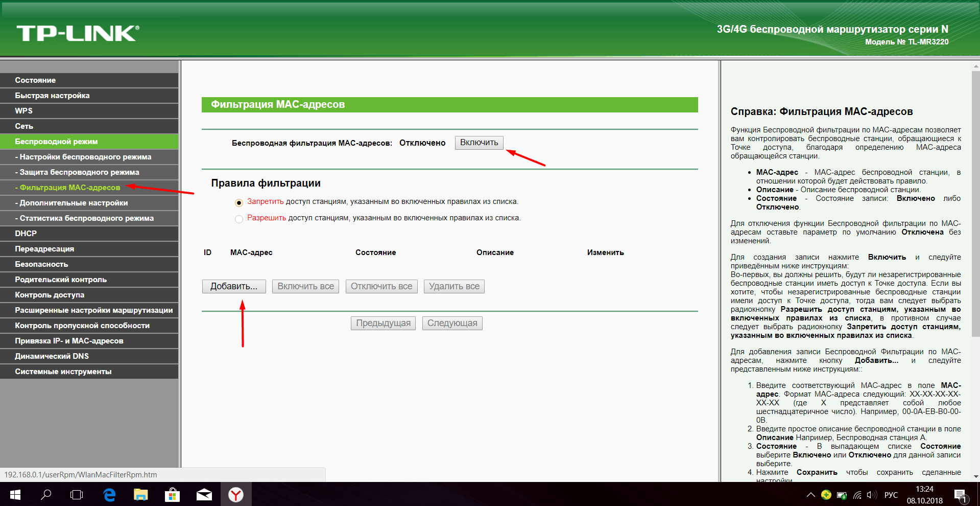Open Mail app from taskbar
980x506 pixels.
[204, 494]
